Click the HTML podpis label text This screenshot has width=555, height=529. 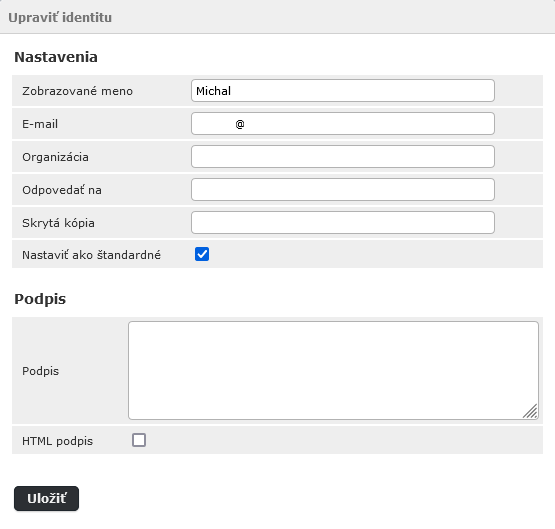click(57, 441)
